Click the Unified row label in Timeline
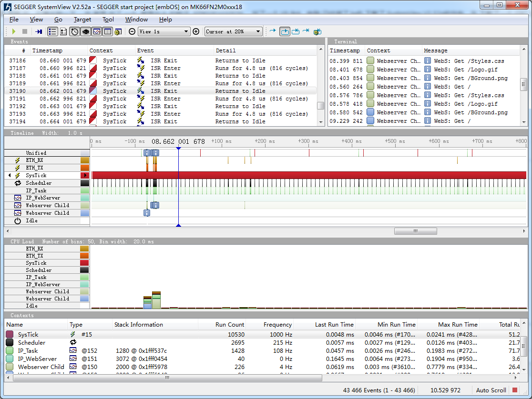 pos(36,153)
